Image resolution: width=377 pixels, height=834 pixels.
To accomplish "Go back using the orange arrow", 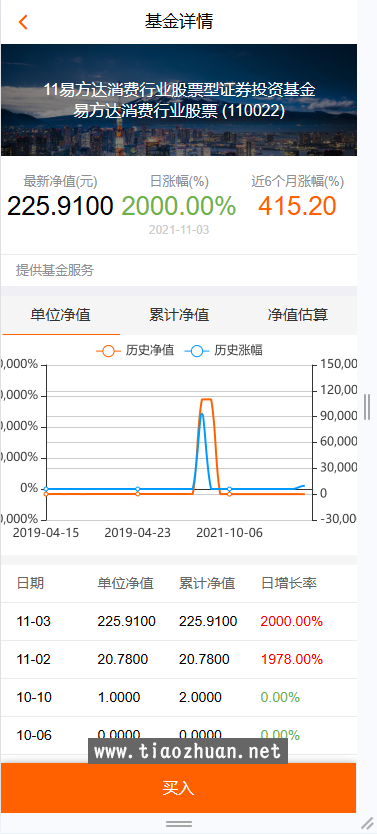I will 22,22.
